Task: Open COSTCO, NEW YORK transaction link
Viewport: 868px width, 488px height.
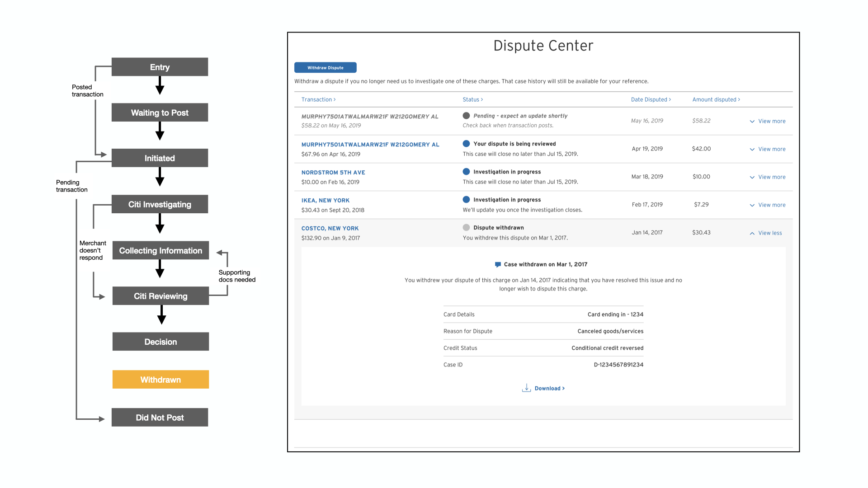Action: point(330,229)
